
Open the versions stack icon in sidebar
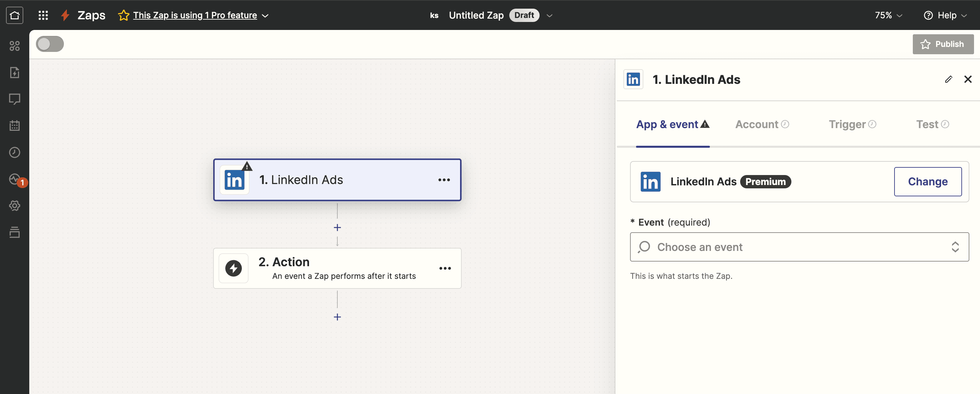click(x=14, y=232)
